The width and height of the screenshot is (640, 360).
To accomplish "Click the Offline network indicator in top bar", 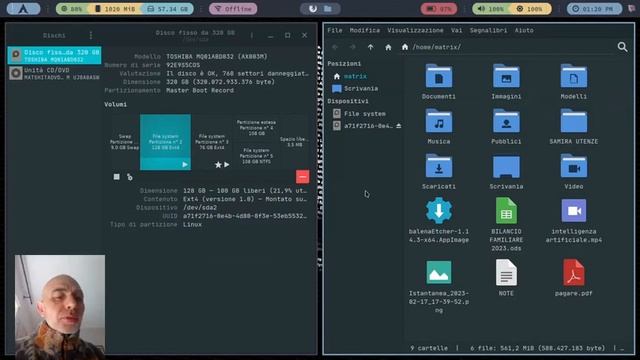I will [x=233, y=9].
